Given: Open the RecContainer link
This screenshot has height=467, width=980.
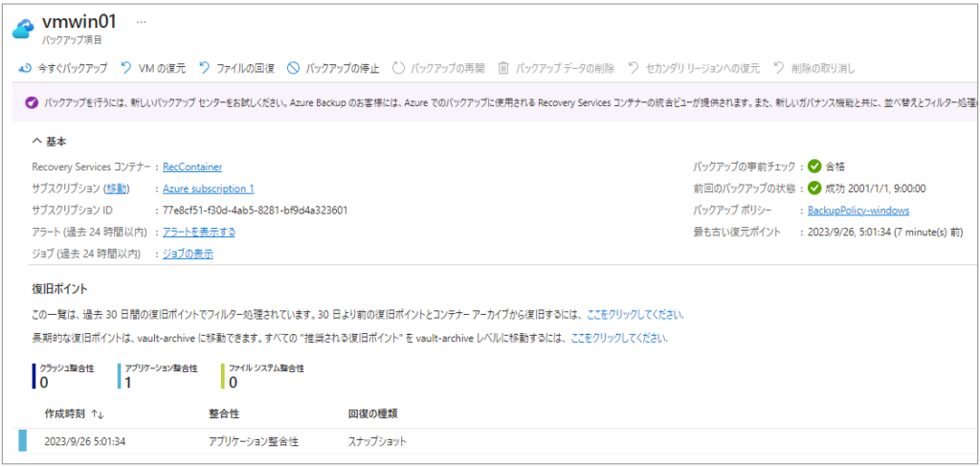Looking at the screenshot, I should (192, 167).
